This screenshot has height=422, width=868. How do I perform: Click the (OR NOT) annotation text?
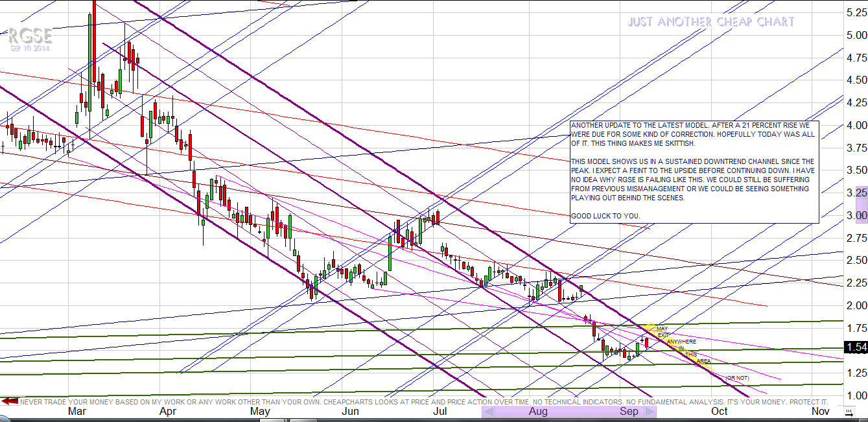(737, 378)
